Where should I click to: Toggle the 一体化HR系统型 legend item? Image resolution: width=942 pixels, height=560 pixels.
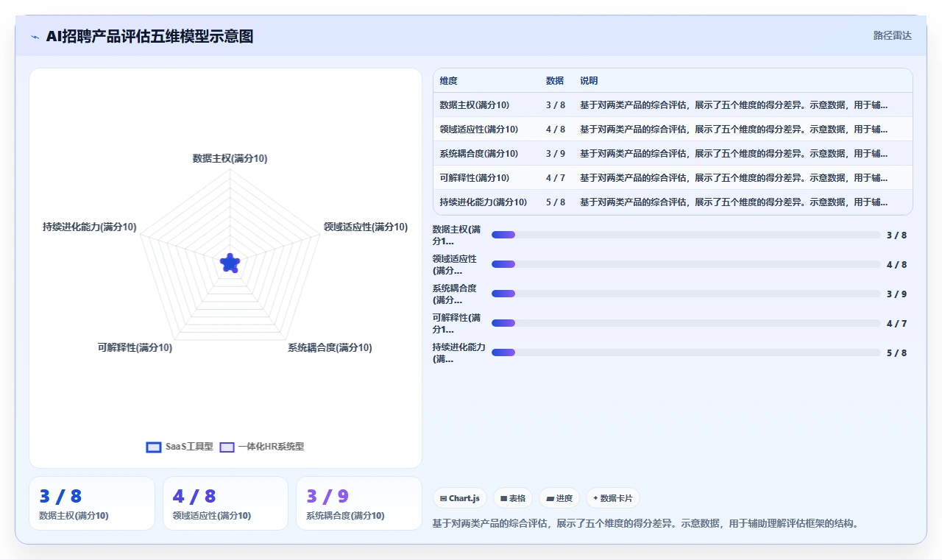click(263, 447)
